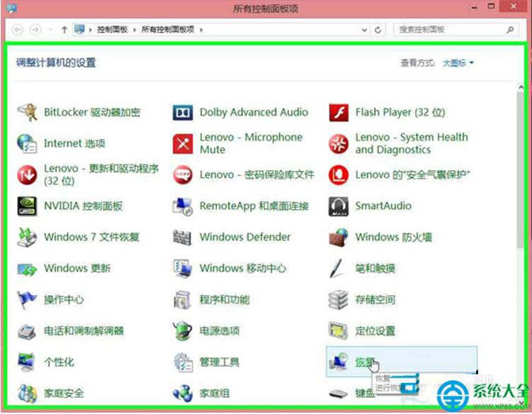Click the vertical scrollbar thumb

point(521,170)
